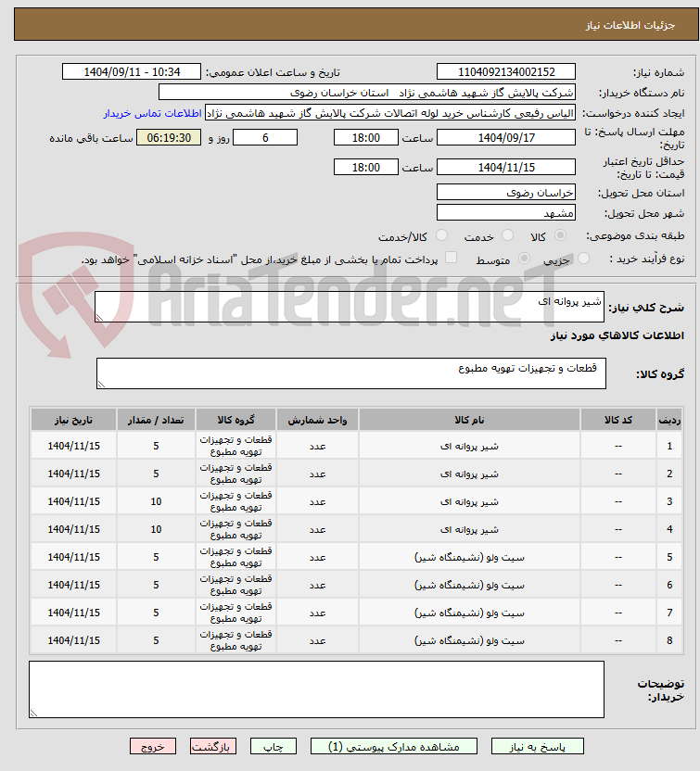Select the کالا/خدمت radio button
The image size is (700, 771).
coord(441,235)
